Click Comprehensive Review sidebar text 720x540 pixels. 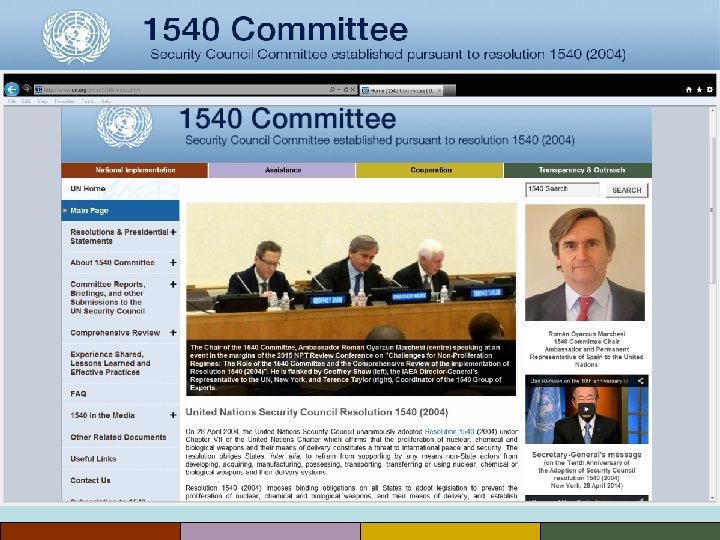tap(115, 333)
